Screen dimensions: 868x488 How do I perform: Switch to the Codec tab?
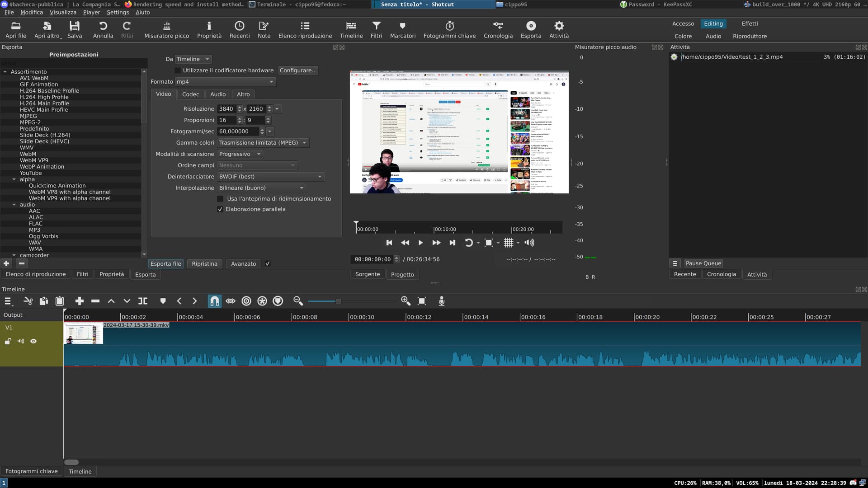point(190,94)
